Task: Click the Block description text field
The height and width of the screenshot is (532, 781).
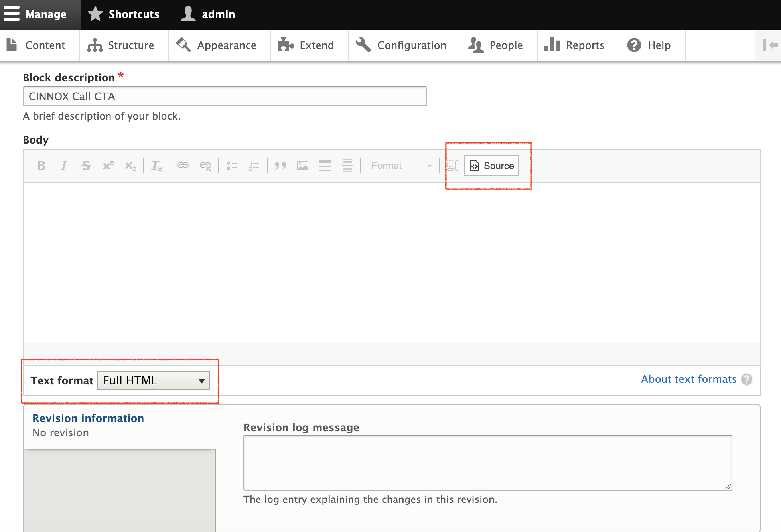Action: (225, 96)
